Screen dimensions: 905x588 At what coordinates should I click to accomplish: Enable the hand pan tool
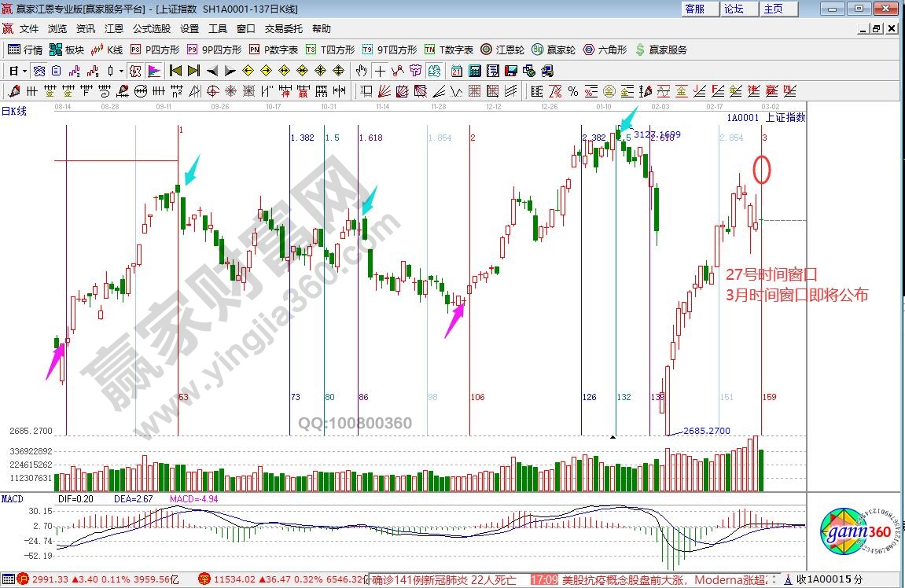362,71
